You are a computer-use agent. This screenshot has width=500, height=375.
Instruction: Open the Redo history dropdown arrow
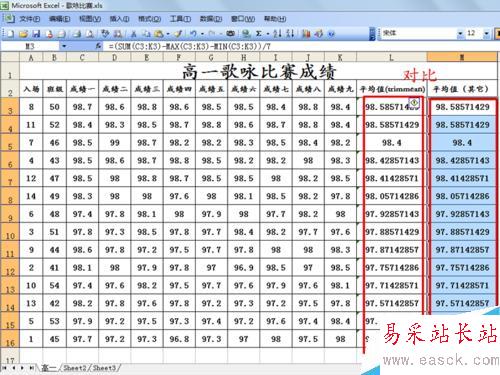221,33
